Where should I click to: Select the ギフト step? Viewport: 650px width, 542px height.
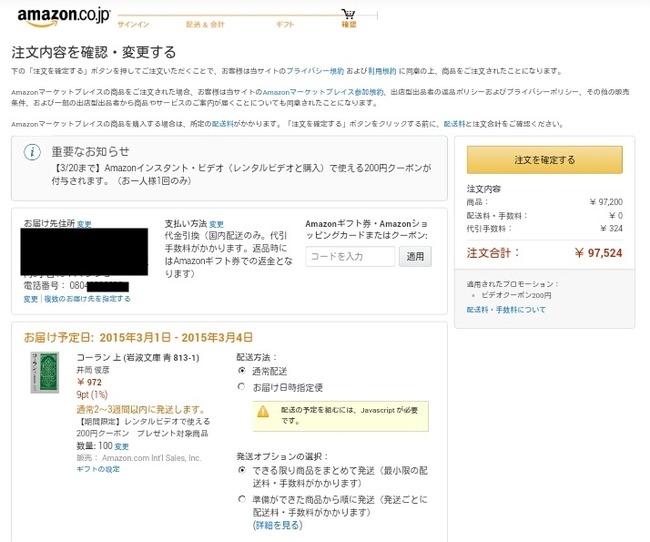285,24
